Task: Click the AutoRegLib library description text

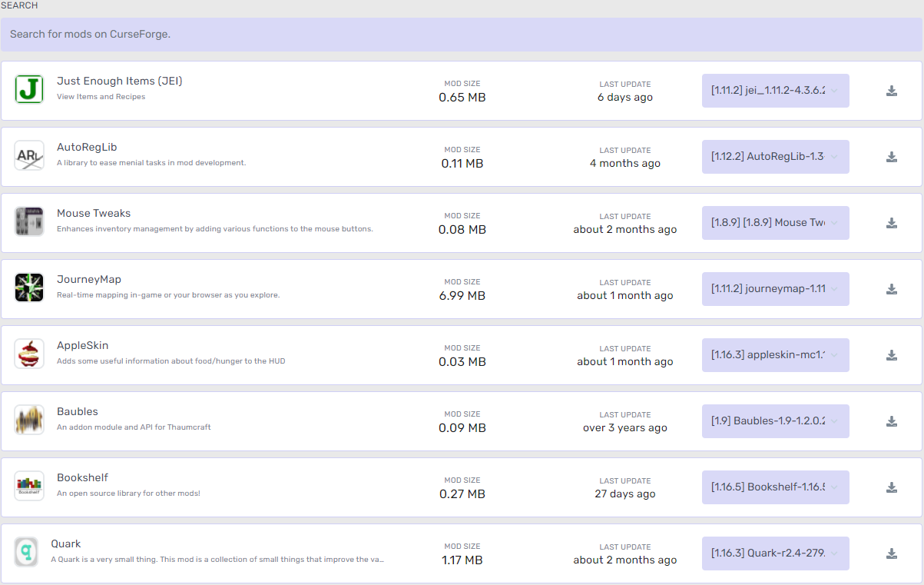Action: pyautogui.click(x=151, y=163)
